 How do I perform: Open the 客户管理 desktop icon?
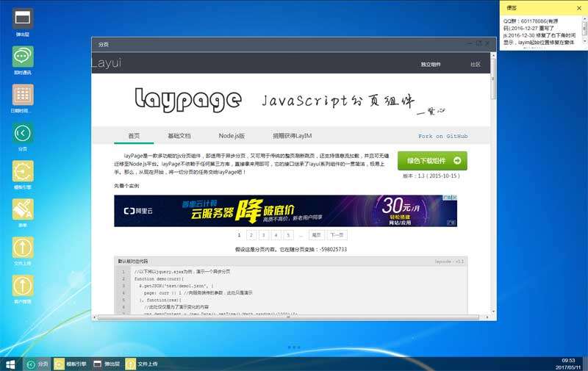point(23,286)
